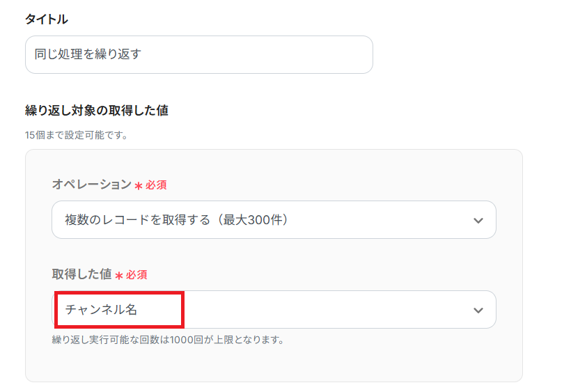Click the 15個まで設定可能です。 note
Viewport: 571px width, 392px height.
click(76, 135)
